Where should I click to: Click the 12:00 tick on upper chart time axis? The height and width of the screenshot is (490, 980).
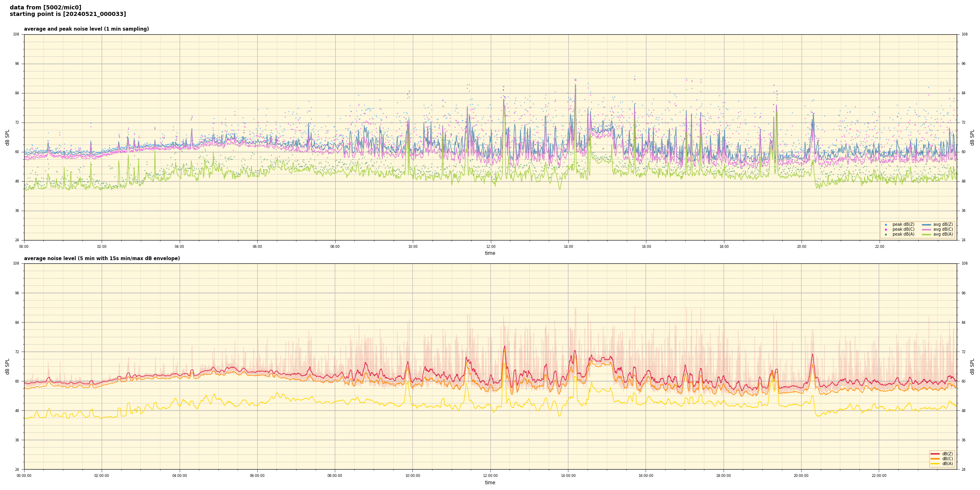[x=490, y=247]
